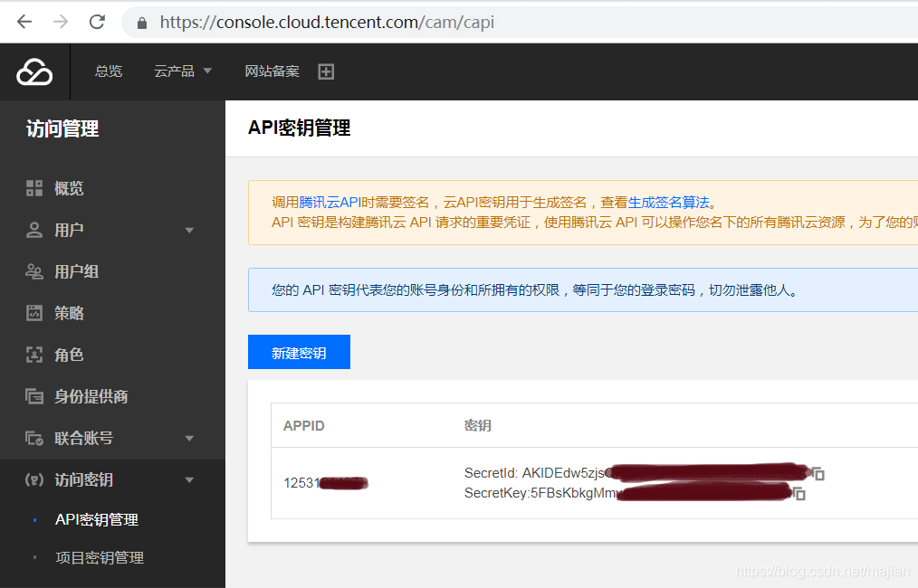Image resolution: width=918 pixels, height=588 pixels.
Task: Open 总览 in top navigation
Action: (x=109, y=71)
